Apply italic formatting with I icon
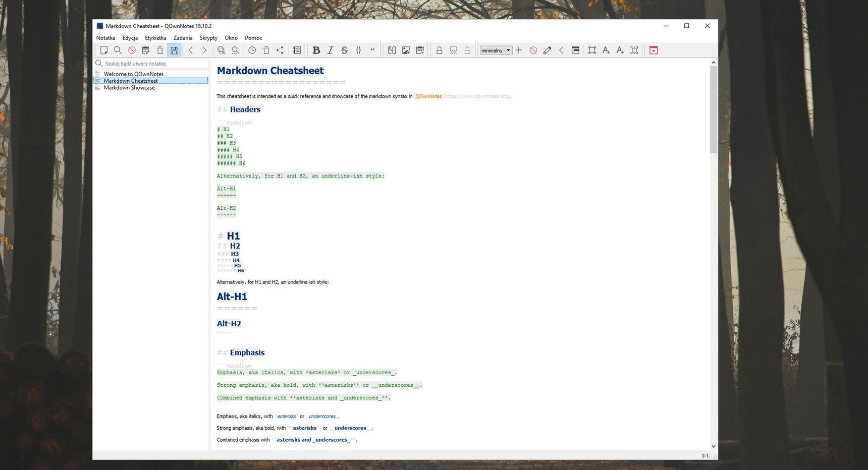 click(331, 50)
